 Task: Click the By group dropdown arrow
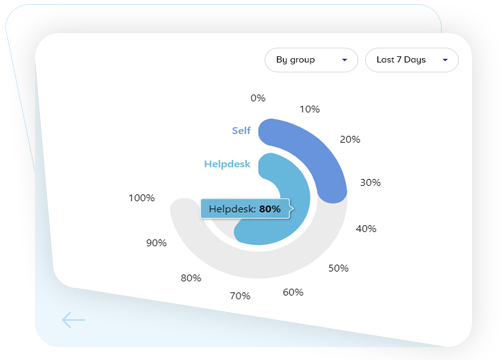pos(345,60)
